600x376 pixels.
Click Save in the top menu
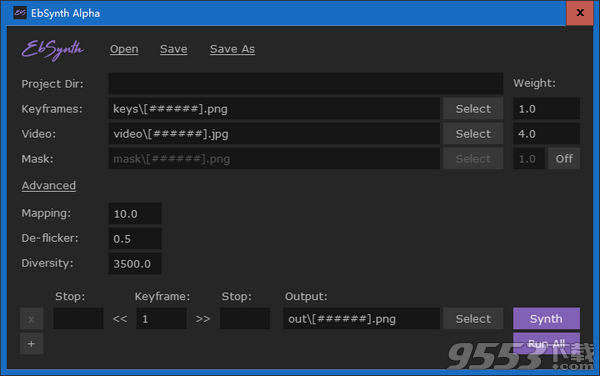[x=174, y=49]
